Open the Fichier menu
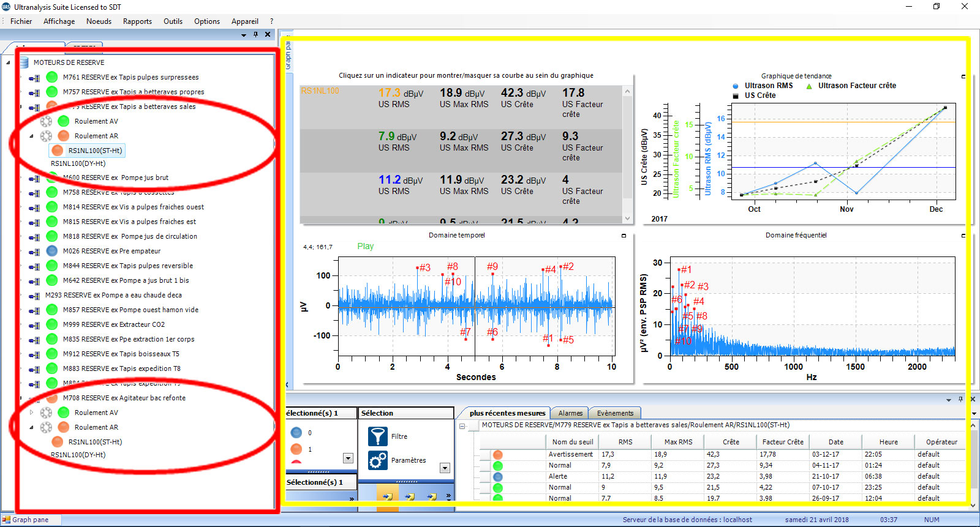This screenshot has width=980, height=527. [21, 21]
